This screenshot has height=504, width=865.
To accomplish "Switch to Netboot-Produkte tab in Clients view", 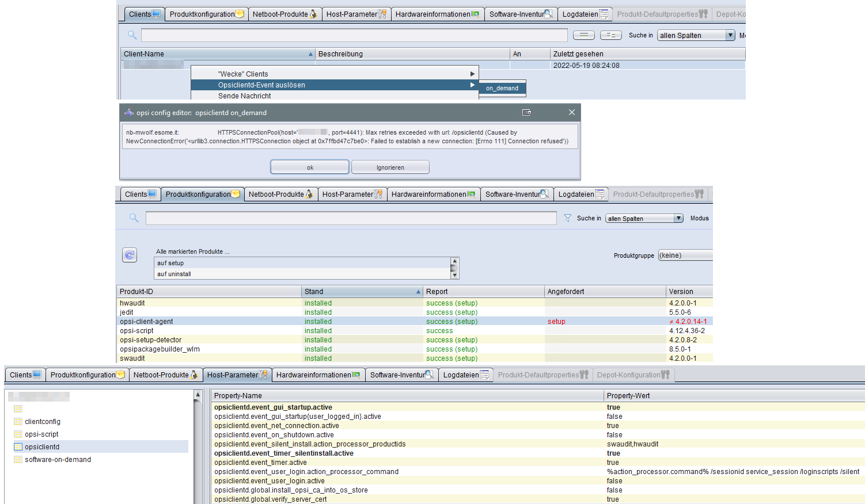I will (284, 14).
